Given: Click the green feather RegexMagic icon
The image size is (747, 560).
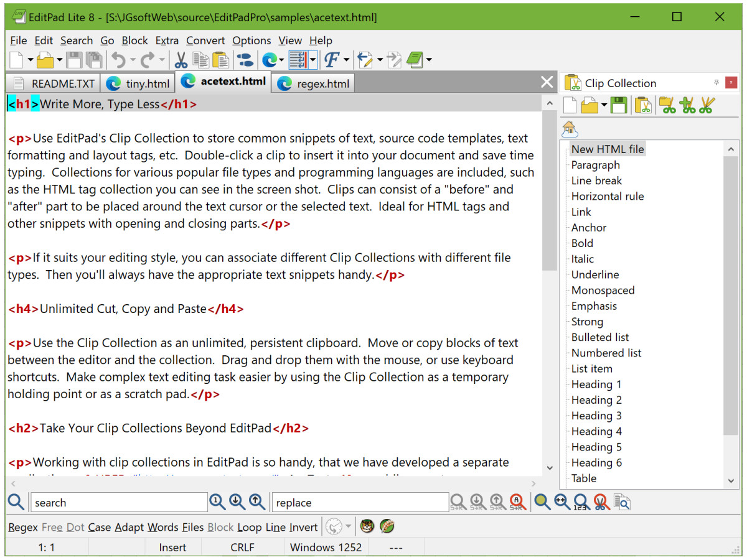Looking at the screenshot, I should click(387, 526).
